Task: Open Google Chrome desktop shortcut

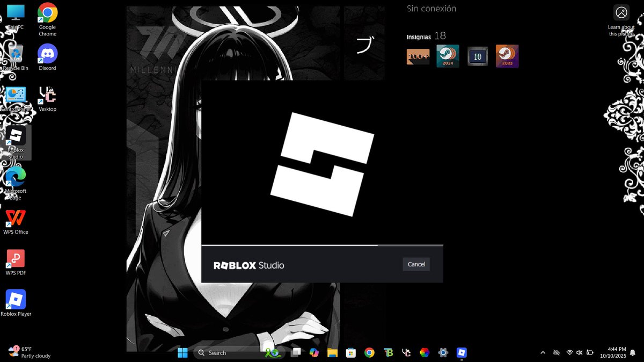Action: (x=47, y=19)
